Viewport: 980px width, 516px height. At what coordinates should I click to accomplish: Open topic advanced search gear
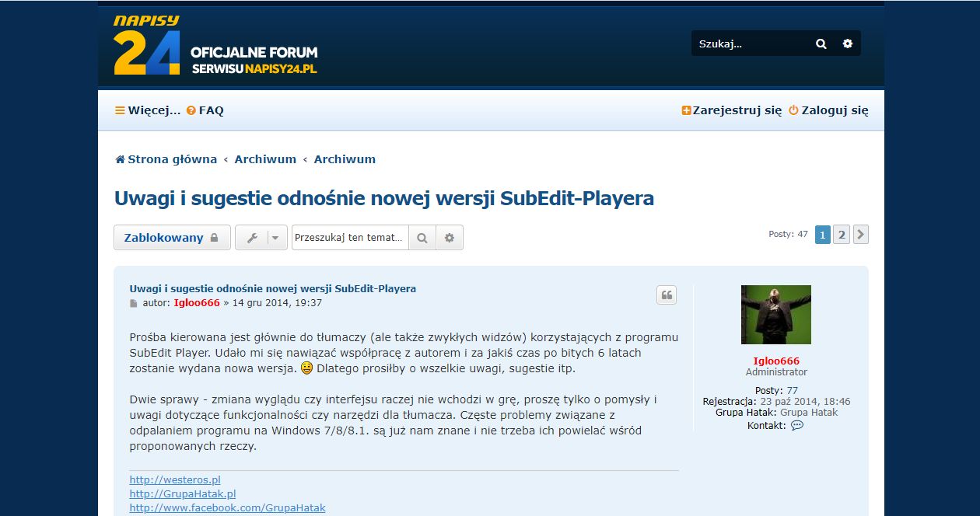[450, 238]
